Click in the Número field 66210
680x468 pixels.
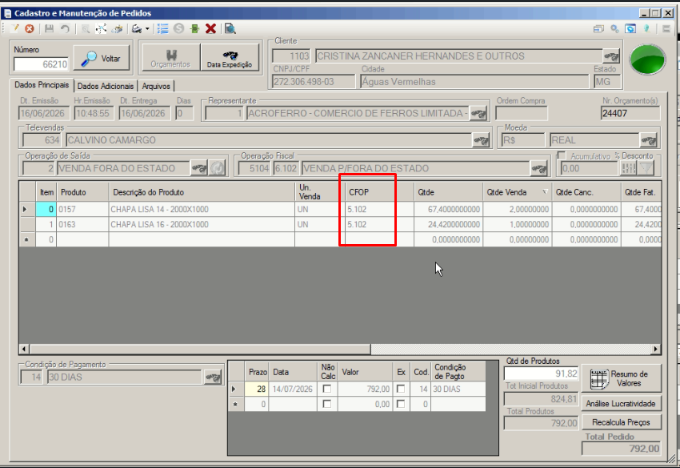(x=41, y=64)
